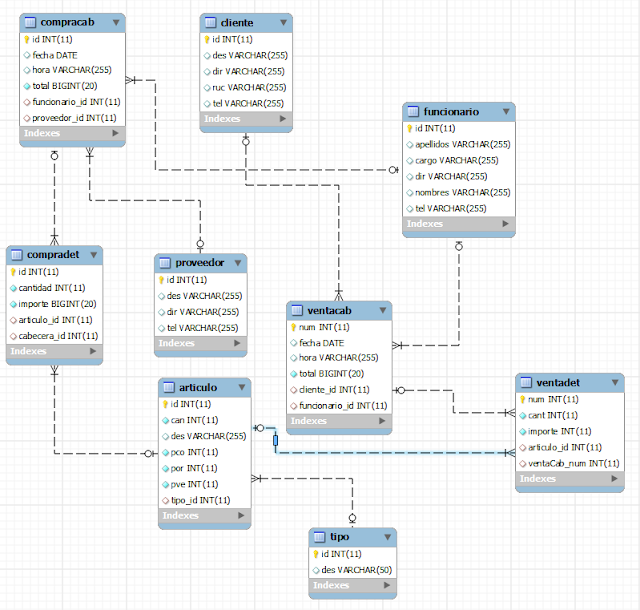
Task: Click diamond icon of total BIGINT in compracab
Action: (27, 86)
